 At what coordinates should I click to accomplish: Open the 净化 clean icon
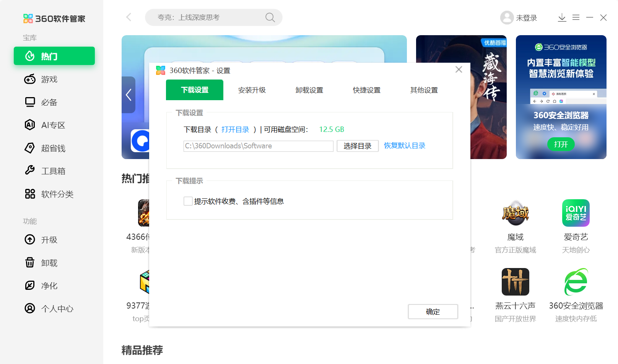[x=30, y=286]
